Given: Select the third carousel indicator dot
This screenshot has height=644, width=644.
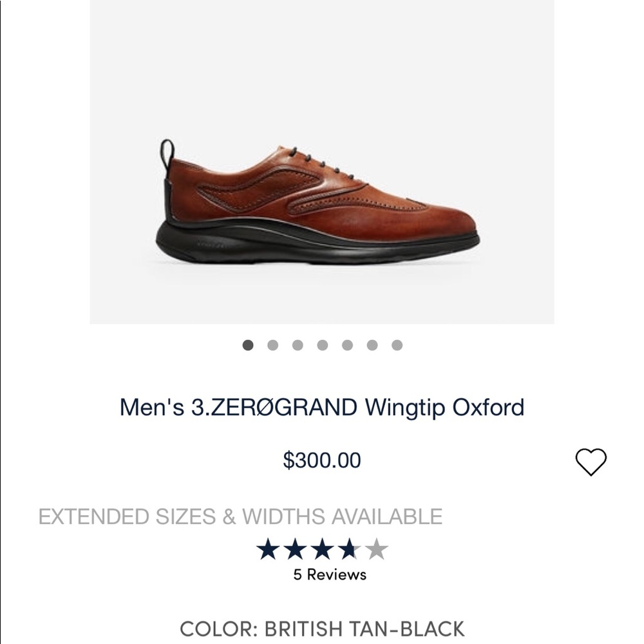Looking at the screenshot, I should tap(296, 346).
